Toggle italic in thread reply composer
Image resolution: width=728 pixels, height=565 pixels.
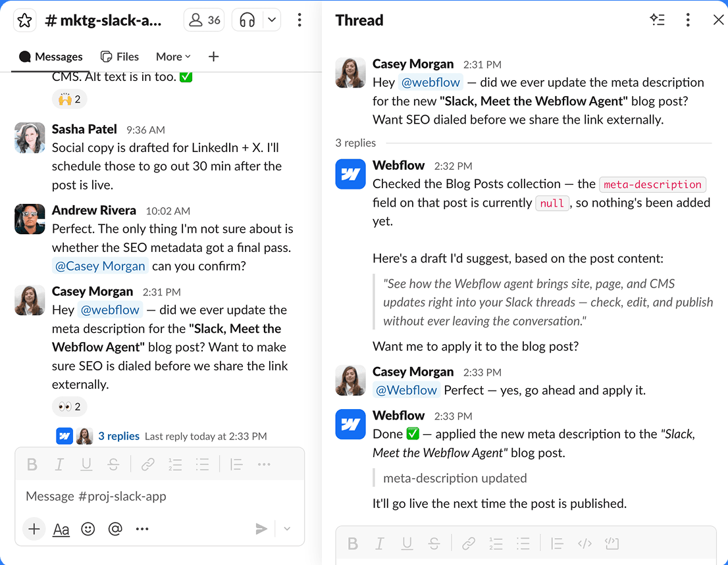click(x=380, y=543)
